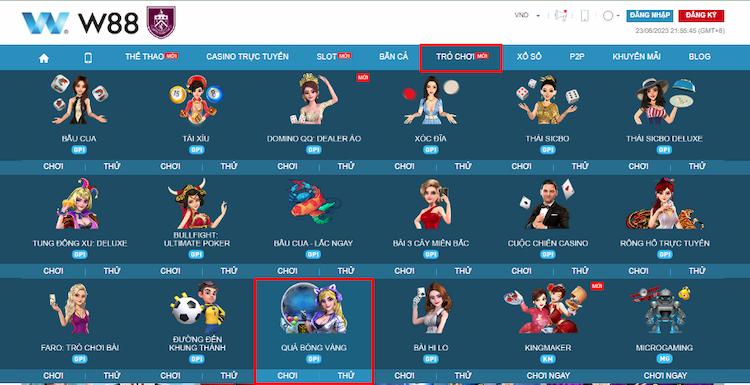Click CHƠI under Quả Bóng Vàng

(287, 375)
